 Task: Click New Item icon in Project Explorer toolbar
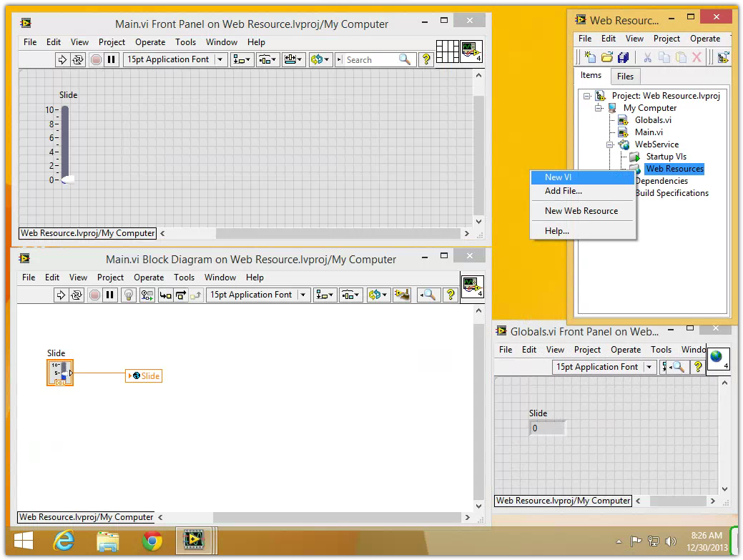(x=590, y=57)
